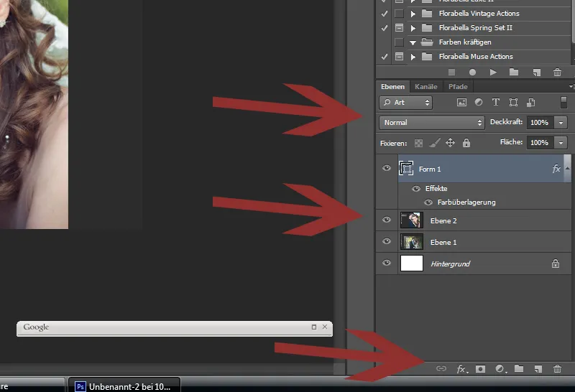Toggle dialog box for Florabella Muse Actions
This screenshot has width=575, height=392.
(x=399, y=57)
